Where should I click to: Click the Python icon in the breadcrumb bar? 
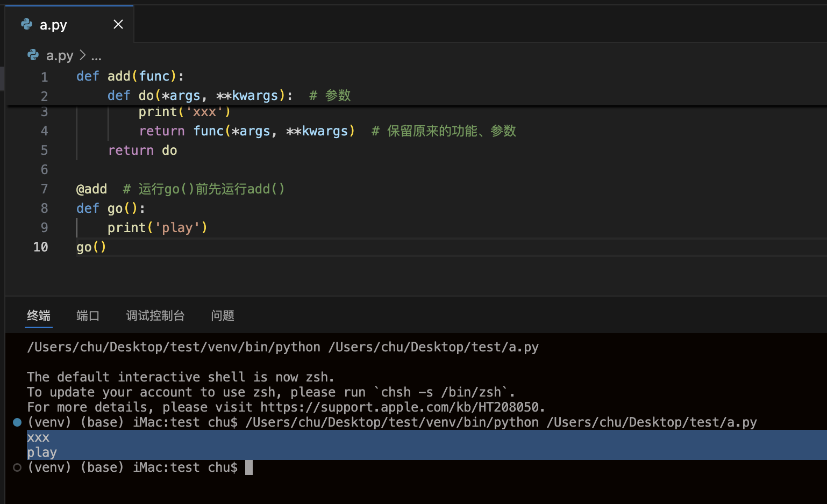[33, 55]
